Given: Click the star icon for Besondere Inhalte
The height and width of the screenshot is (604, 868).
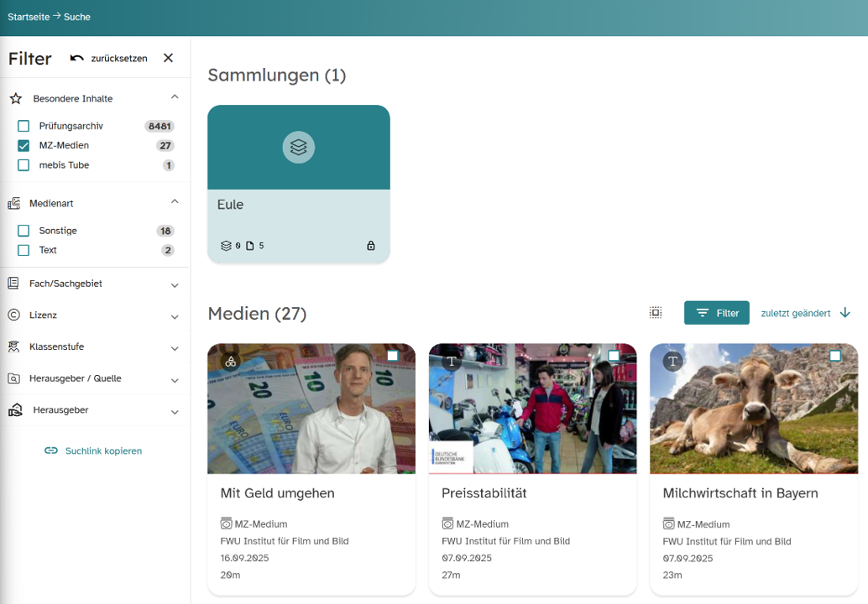Looking at the screenshot, I should pyautogui.click(x=15, y=98).
